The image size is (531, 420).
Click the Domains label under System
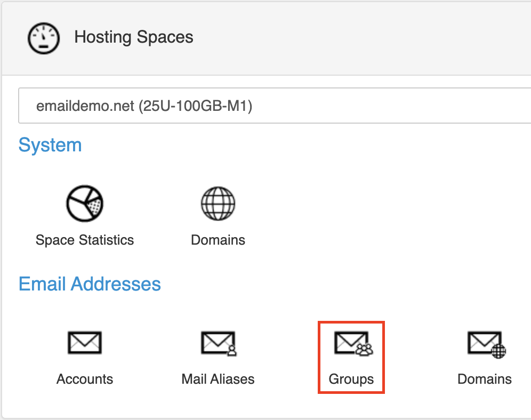click(x=218, y=240)
